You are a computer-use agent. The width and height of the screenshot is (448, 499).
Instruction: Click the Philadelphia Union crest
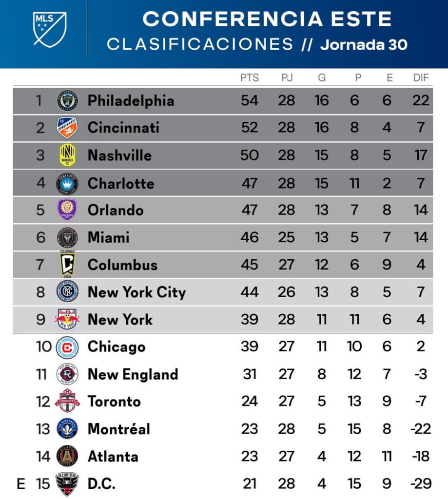tap(67, 101)
